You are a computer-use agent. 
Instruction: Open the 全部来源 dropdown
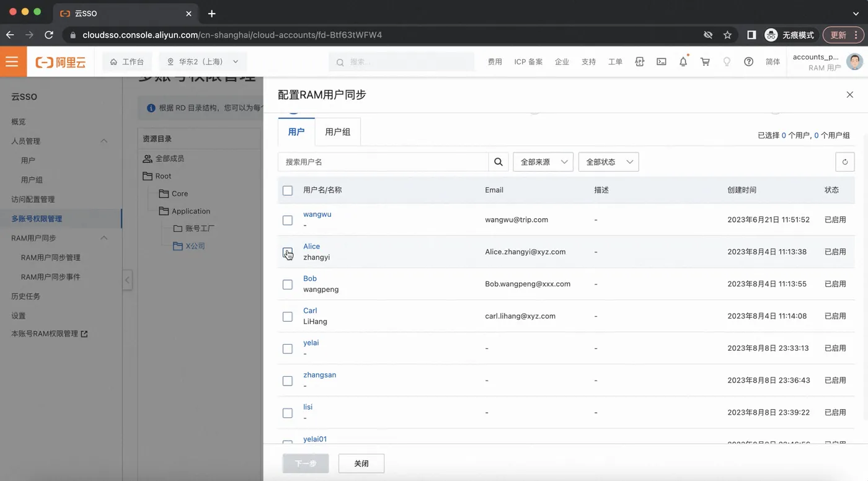(x=543, y=162)
